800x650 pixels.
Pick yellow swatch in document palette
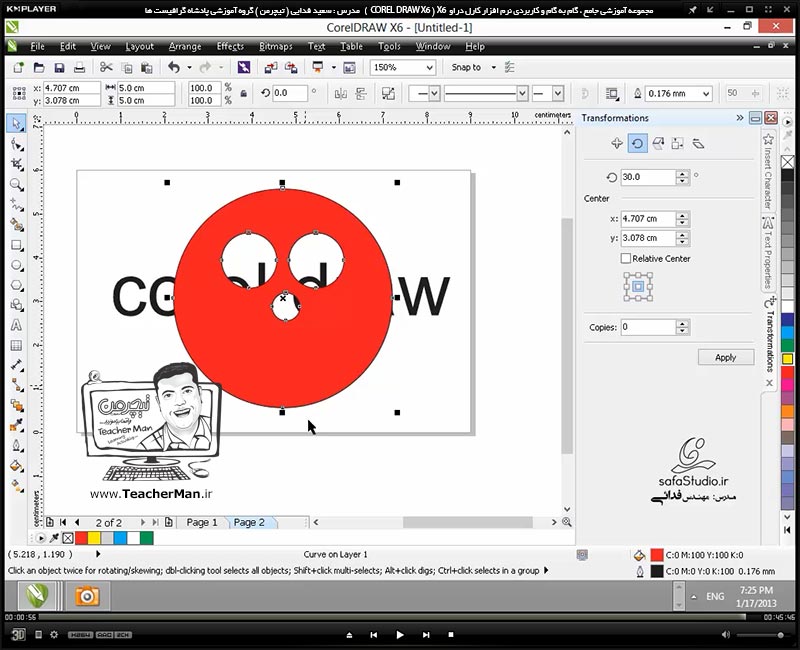(94, 537)
